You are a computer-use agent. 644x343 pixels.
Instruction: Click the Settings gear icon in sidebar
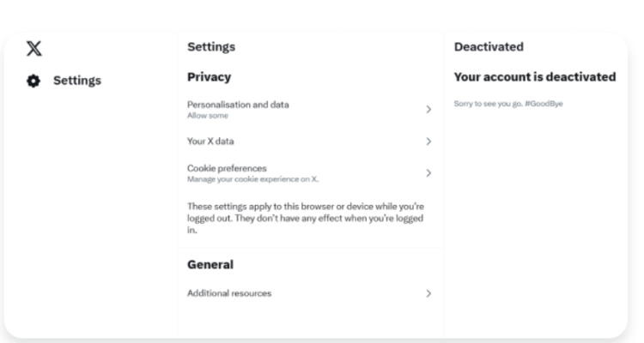(x=33, y=81)
